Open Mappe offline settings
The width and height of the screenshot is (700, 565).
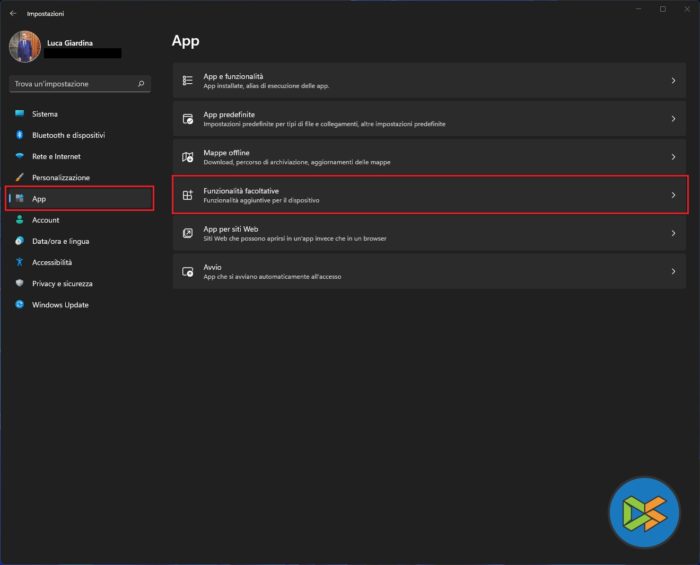tap(420, 157)
